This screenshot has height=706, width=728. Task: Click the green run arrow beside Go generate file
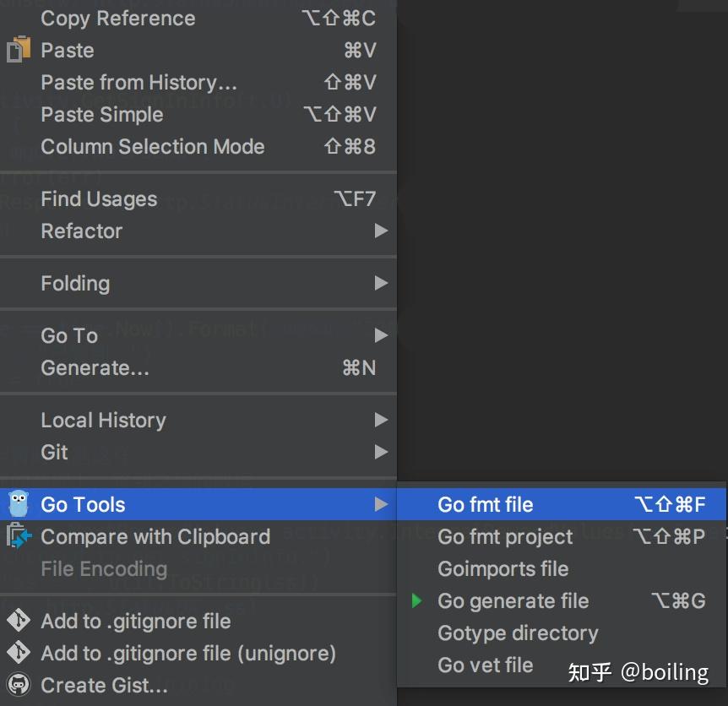[416, 601]
